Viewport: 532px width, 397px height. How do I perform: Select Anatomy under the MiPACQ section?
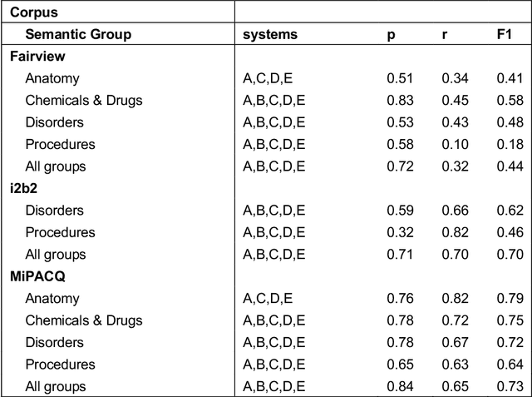pyautogui.click(x=52, y=299)
